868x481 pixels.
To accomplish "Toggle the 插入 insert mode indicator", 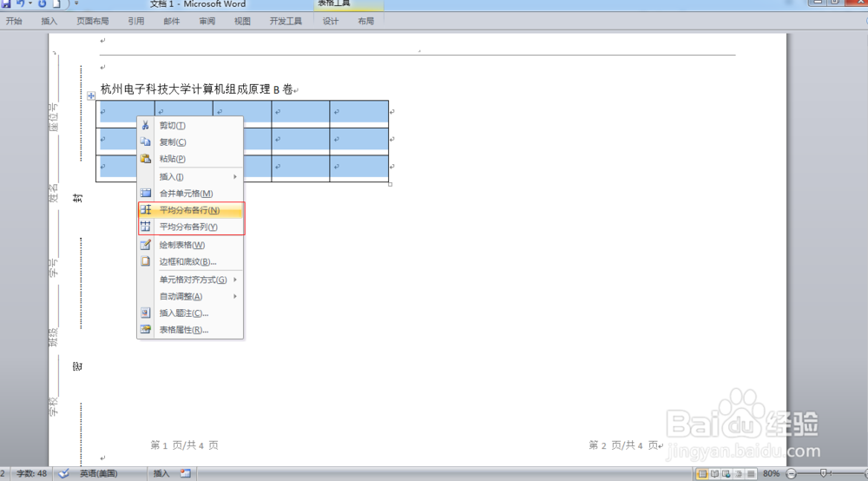I will [161, 474].
